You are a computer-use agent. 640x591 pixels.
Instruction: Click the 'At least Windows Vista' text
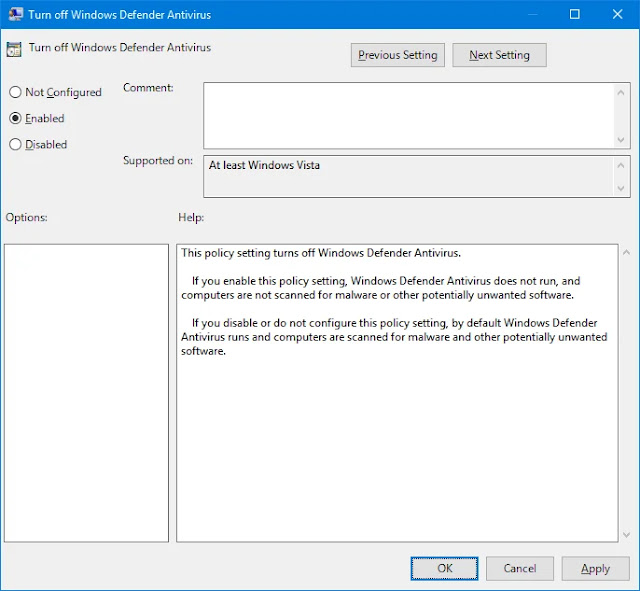264,165
